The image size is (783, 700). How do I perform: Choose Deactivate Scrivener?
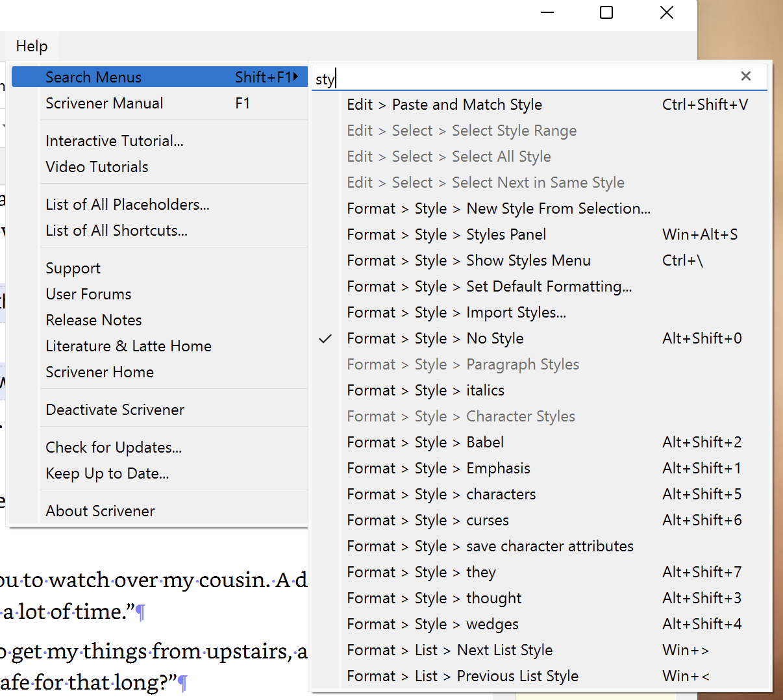(x=159, y=410)
